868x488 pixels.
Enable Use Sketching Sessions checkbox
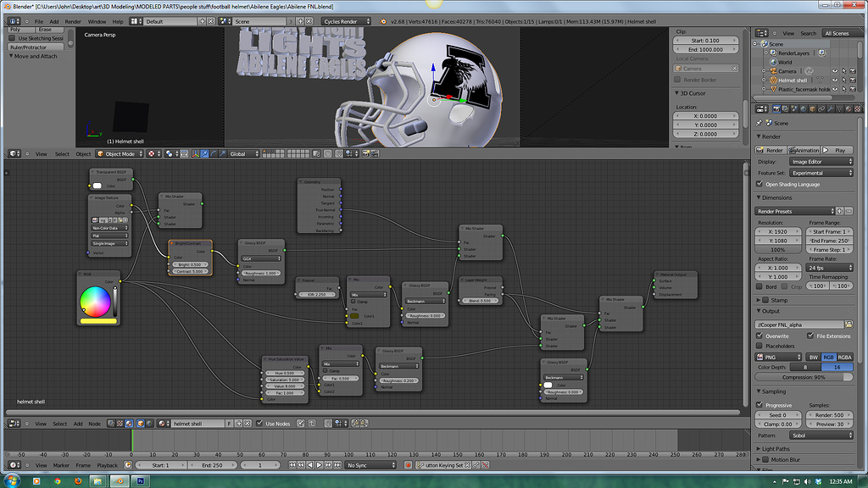(12, 38)
